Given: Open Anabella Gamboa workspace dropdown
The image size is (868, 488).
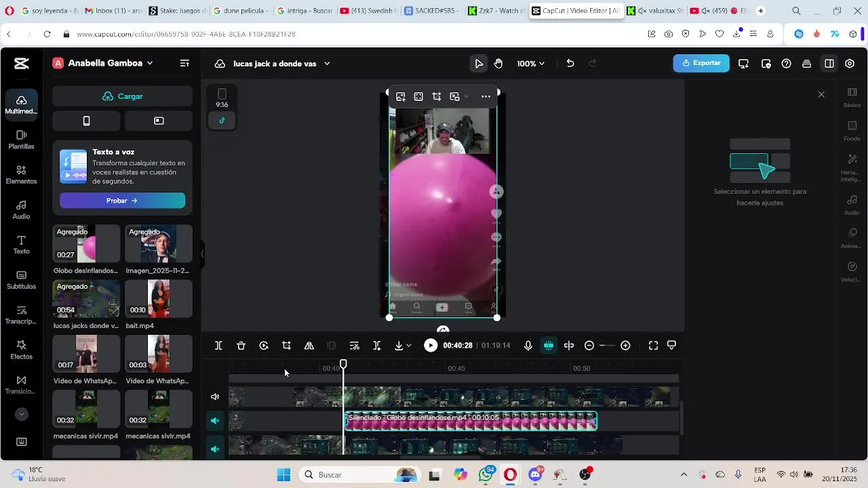Looking at the screenshot, I should (104, 63).
